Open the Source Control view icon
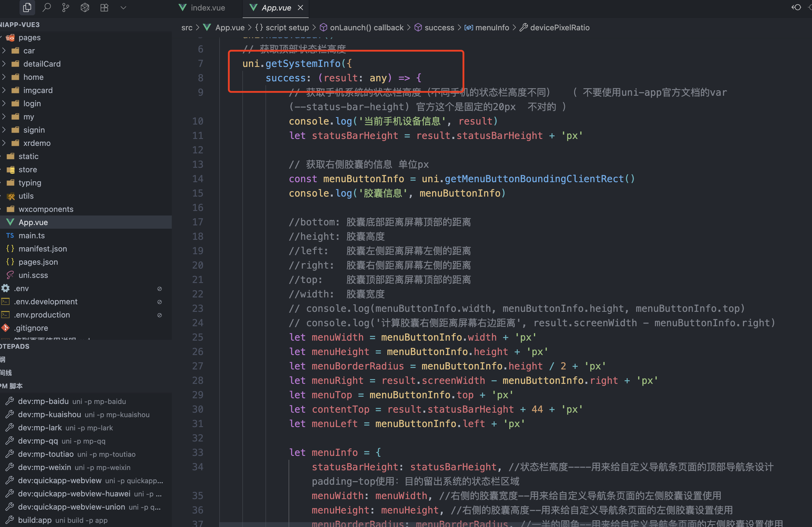Screen dimensions: 812x527 point(65,8)
